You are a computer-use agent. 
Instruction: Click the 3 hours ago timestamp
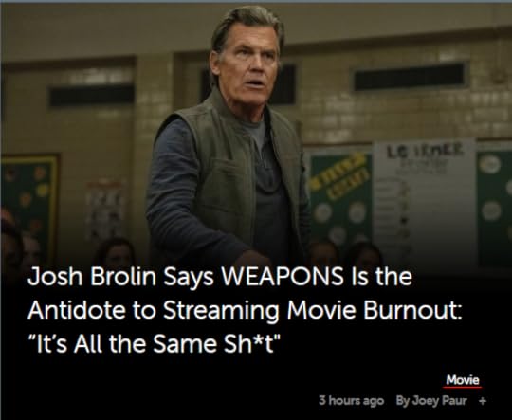coord(351,400)
